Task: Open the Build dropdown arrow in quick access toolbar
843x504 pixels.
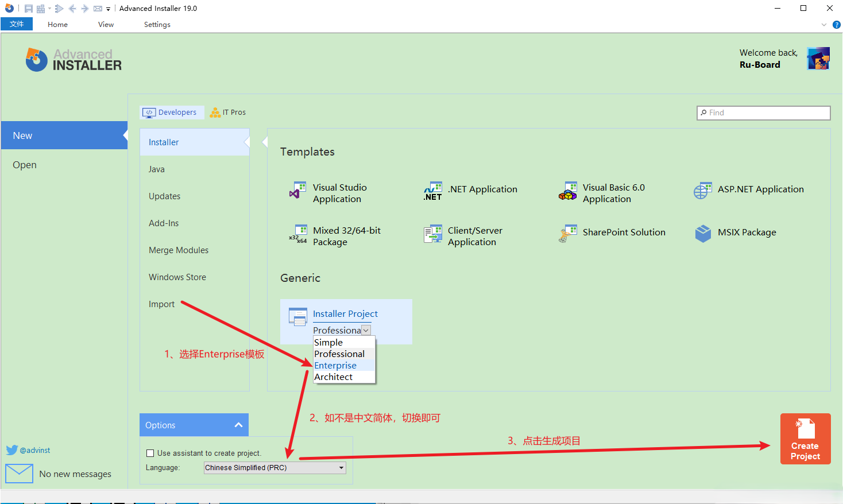Action: coord(49,9)
